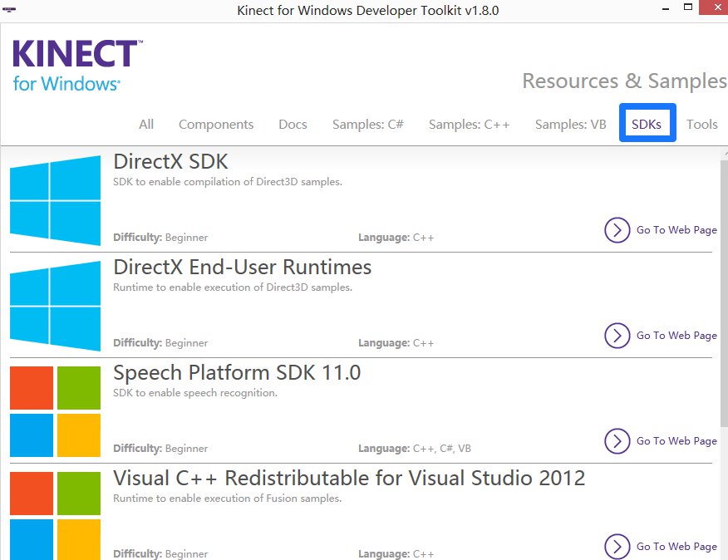Click description 'SDK to enable speech recognition.'

click(x=195, y=393)
